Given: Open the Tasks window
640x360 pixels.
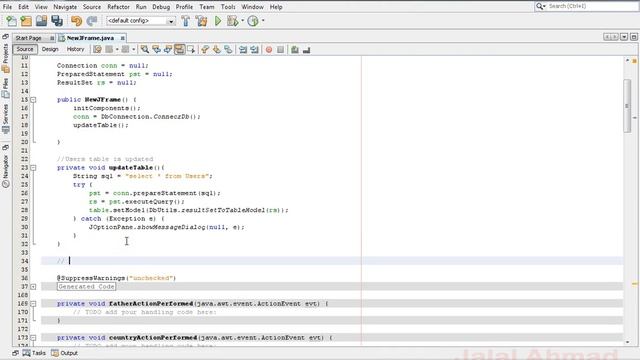Looking at the screenshot, I should pyautogui.click(x=34, y=353).
